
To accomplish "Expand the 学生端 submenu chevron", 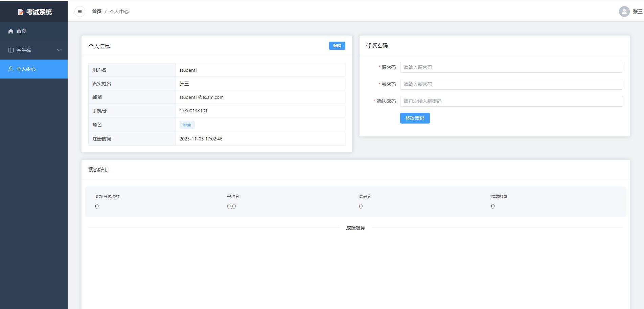I will [x=59, y=50].
